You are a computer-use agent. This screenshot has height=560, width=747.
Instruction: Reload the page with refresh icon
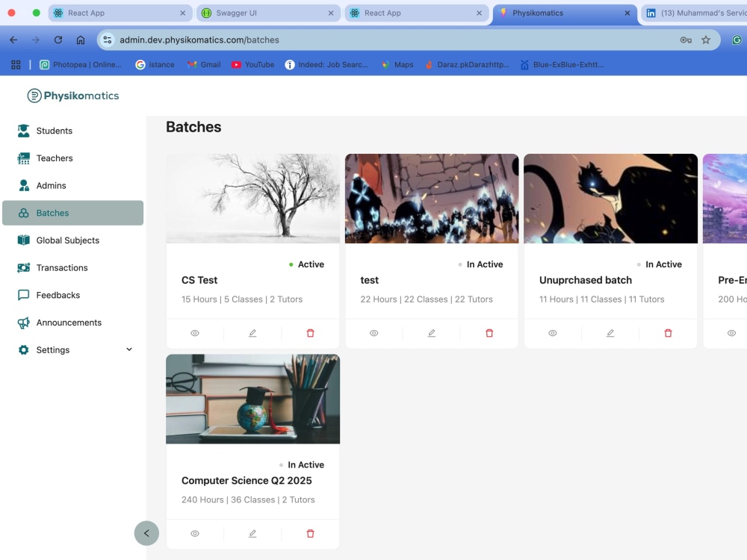(x=58, y=40)
